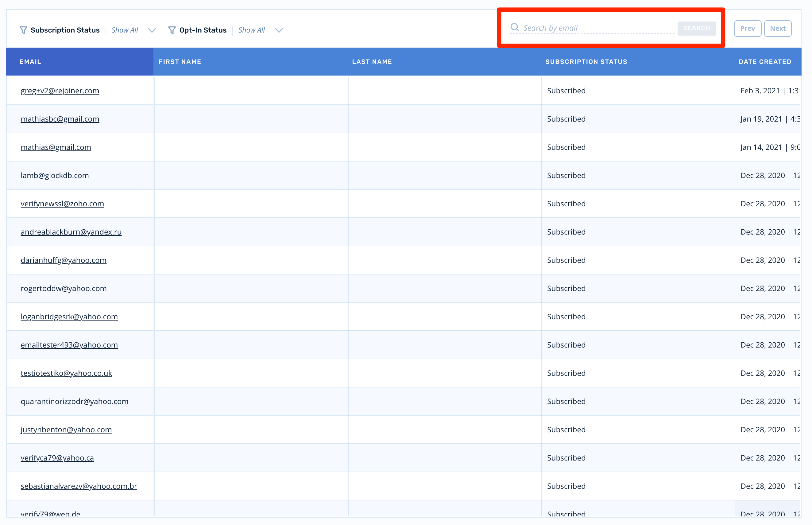Open testiotestiko@yahoo.co.uk customer link
Viewport: 812px width, 525px height.
[67, 373]
